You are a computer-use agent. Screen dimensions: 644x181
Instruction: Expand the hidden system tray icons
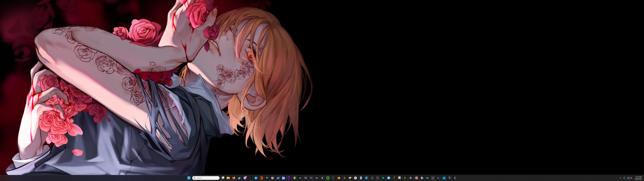tap(620, 178)
